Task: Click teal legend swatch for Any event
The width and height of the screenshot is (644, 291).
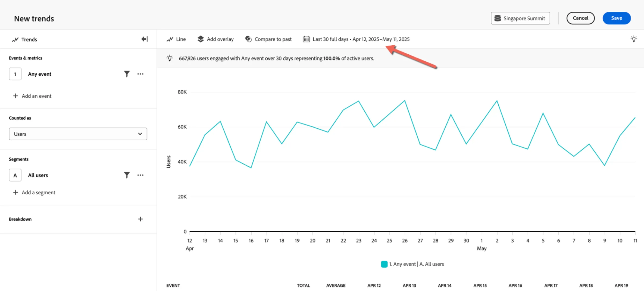Action: (384, 264)
